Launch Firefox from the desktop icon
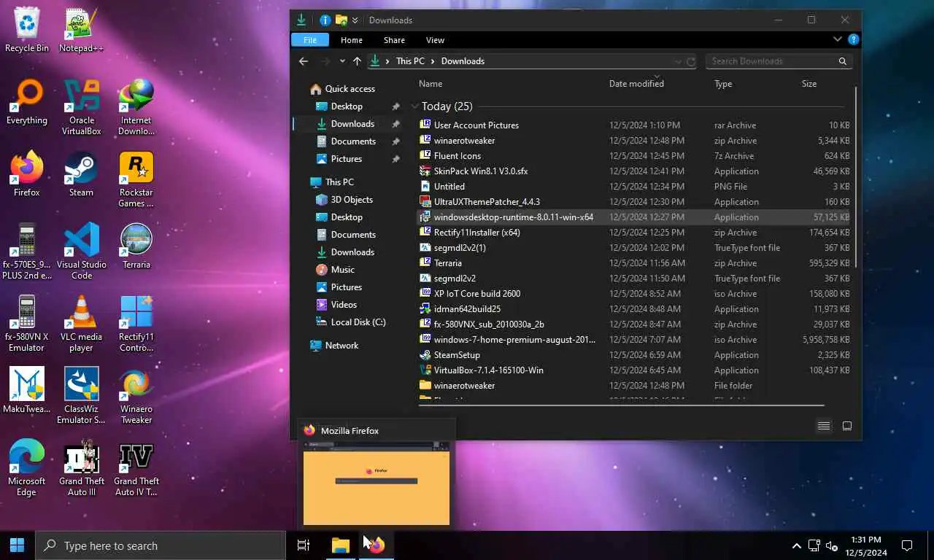This screenshot has height=560, width=934. click(x=27, y=174)
